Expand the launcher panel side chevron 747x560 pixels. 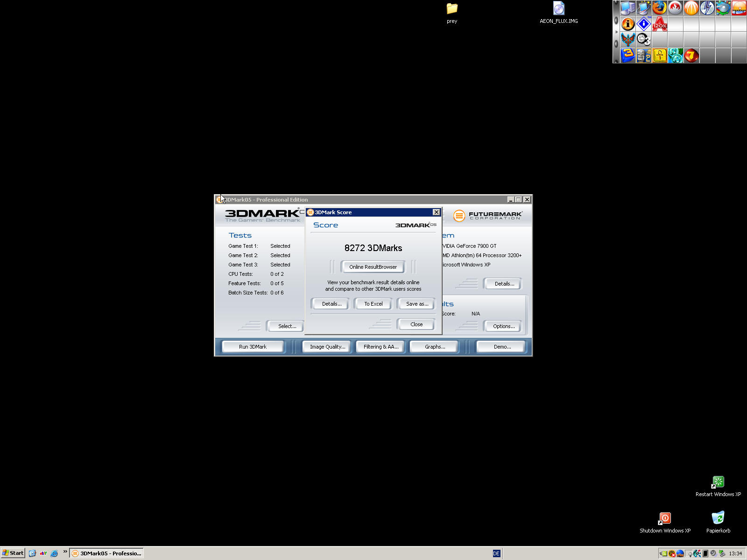(x=616, y=32)
